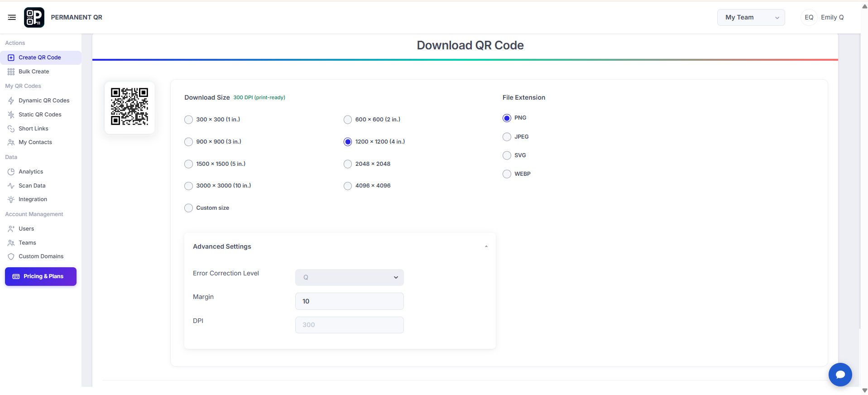Click the Bulk Create grid icon

pos(11,72)
